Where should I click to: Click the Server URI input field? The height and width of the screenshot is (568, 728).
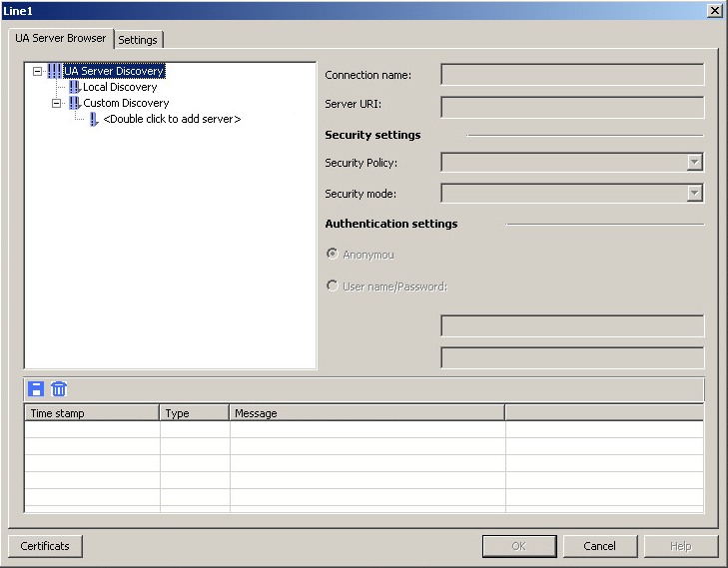click(x=572, y=107)
